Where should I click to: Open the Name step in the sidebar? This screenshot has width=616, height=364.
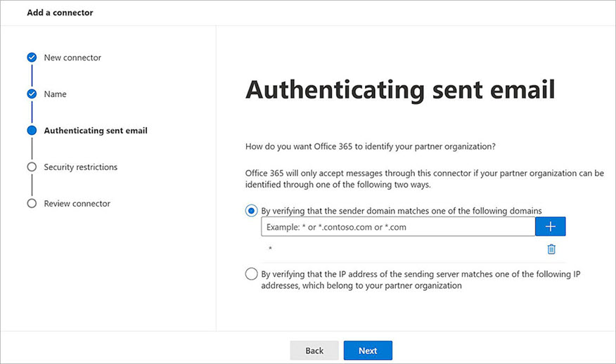pos(55,94)
